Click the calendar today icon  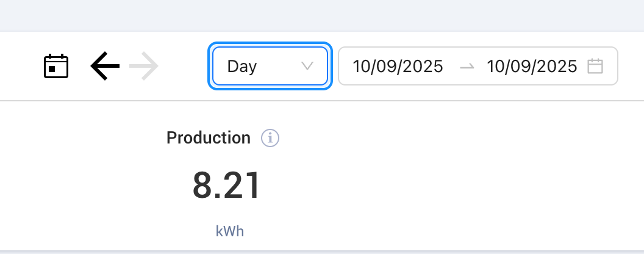(56, 66)
